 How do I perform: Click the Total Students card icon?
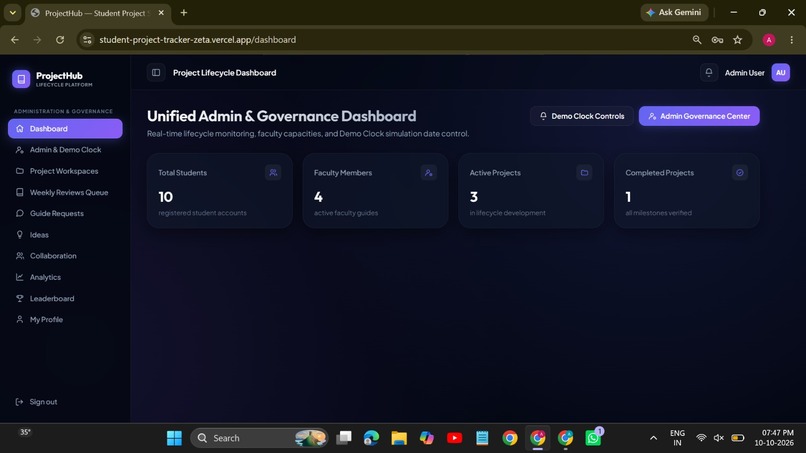click(x=273, y=173)
